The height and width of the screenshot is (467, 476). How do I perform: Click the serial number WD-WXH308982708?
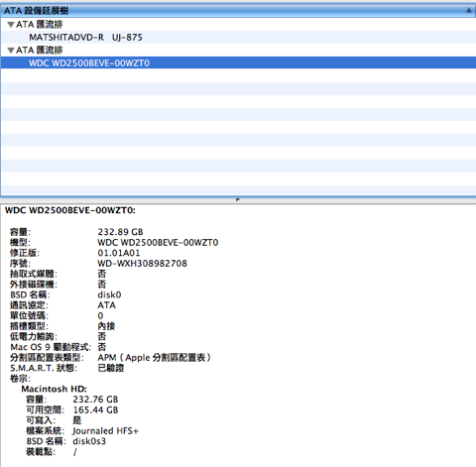point(142,264)
